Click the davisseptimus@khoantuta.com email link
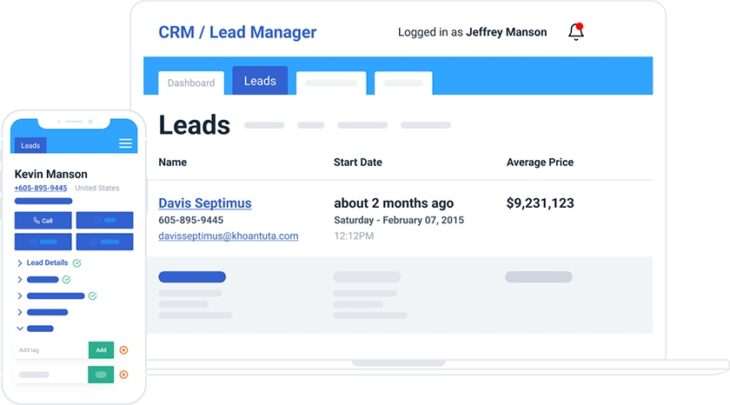730x405 pixels. coord(228,236)
